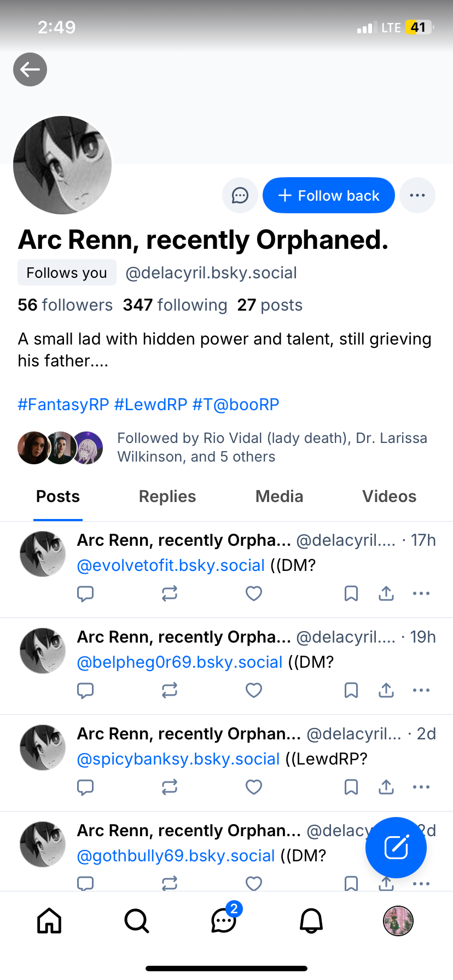Repost the @belpheg0r69.bsky.social post
The width and height of the screenshot is (453, 980).
tap(170, 690)
